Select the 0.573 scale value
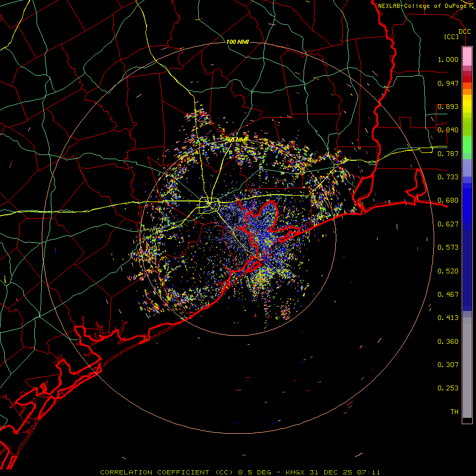The image size is (476, 476). (448, 248)
